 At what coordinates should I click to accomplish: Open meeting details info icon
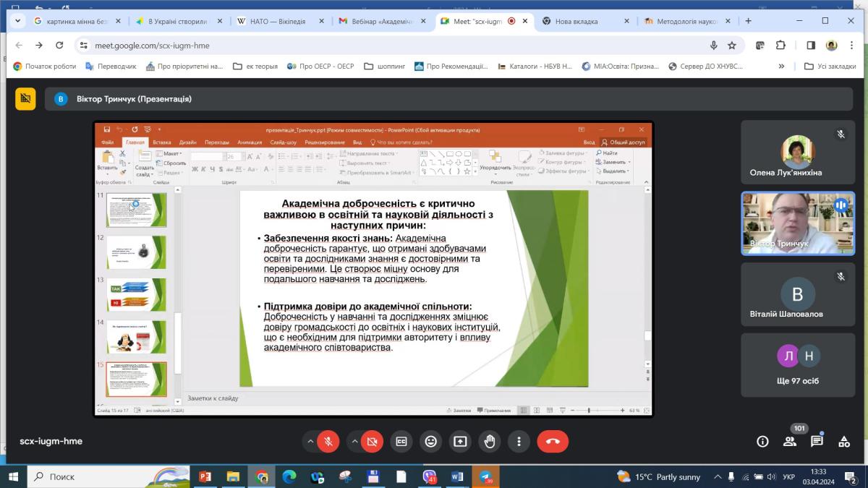(762, 441)
